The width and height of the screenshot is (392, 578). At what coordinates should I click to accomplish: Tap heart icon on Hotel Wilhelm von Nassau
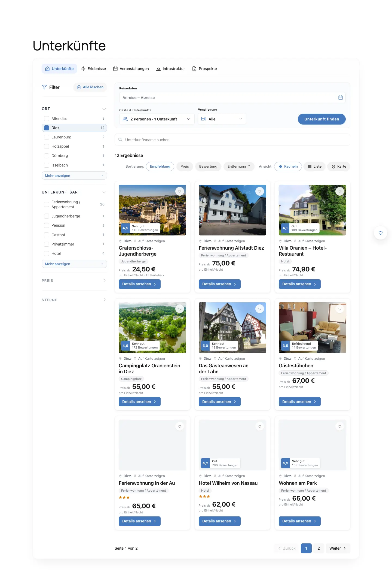click(260, 426)
